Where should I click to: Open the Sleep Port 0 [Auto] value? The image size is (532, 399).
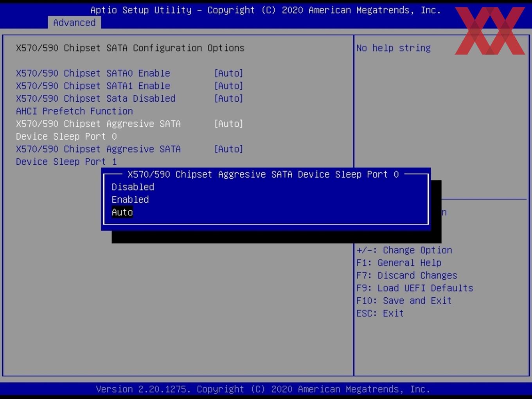[x=228, y=124]
